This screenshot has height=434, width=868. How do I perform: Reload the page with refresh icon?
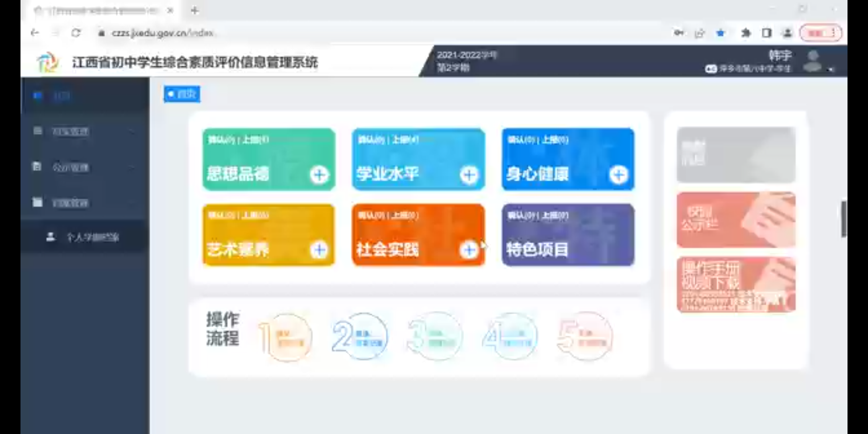pyautogui.click(x=76, y=33)
